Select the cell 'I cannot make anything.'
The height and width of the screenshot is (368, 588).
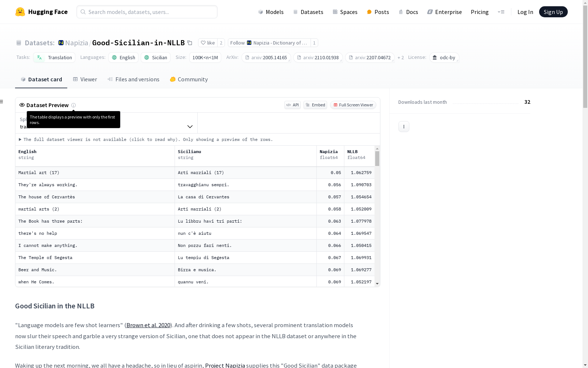95,245
